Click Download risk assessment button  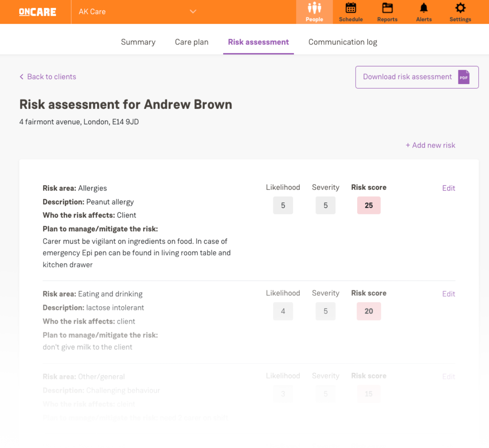click(407, 77)
